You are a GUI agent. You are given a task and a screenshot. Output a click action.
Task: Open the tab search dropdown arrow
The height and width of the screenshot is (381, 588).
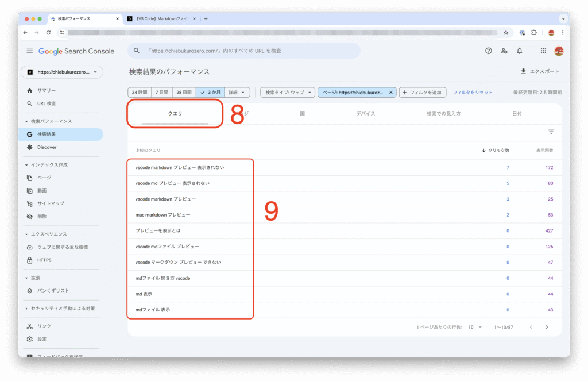(563, 18)
